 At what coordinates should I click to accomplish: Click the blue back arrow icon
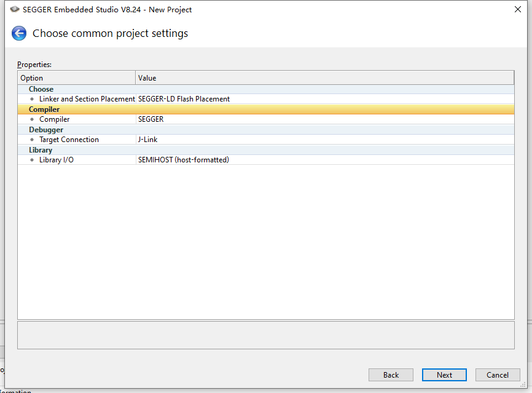19,33
